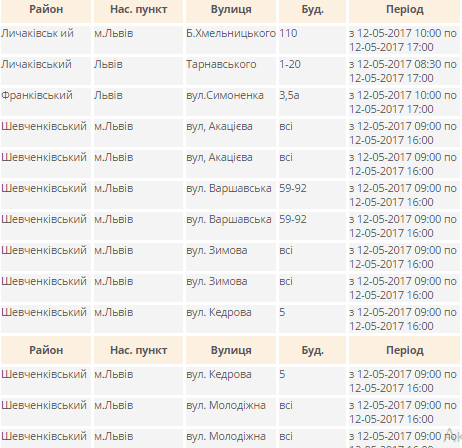The height and width of the screenshot is (448, 462).
Task: Click the lower Вулиця column header
Action: coord(231,350)
